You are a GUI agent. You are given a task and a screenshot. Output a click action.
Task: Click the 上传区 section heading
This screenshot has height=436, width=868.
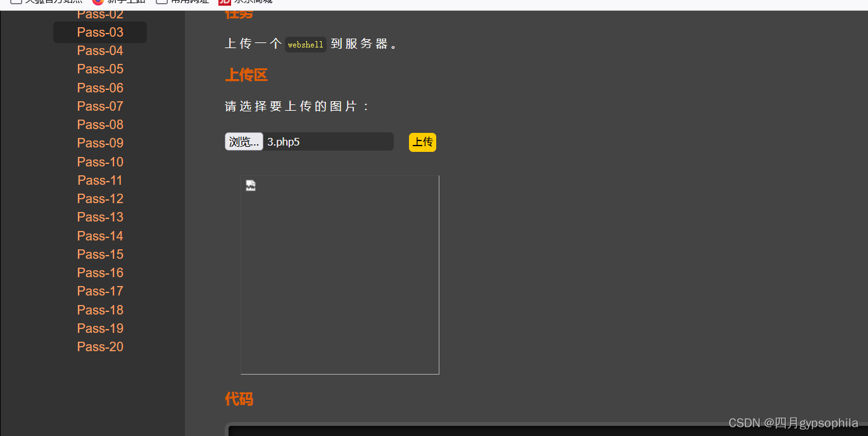(246, 75)
